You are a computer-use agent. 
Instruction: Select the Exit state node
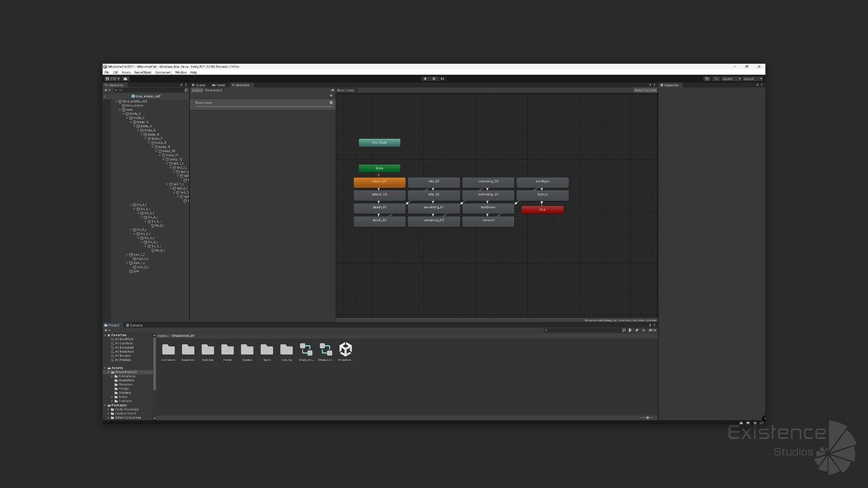pos(542,210)
